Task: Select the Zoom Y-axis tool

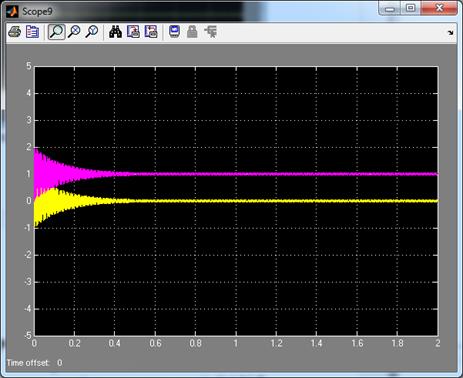Action: click(x=92, y=32)
